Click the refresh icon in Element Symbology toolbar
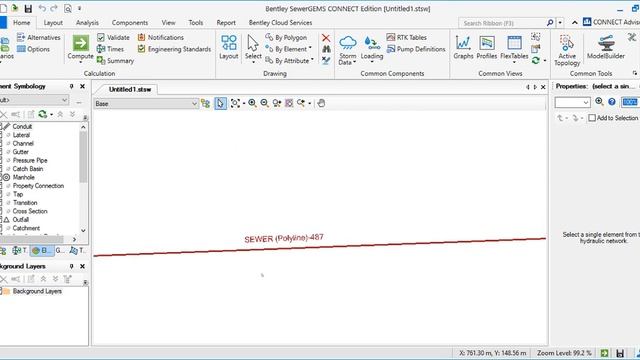The image size is (640, 360). (42, 114)
